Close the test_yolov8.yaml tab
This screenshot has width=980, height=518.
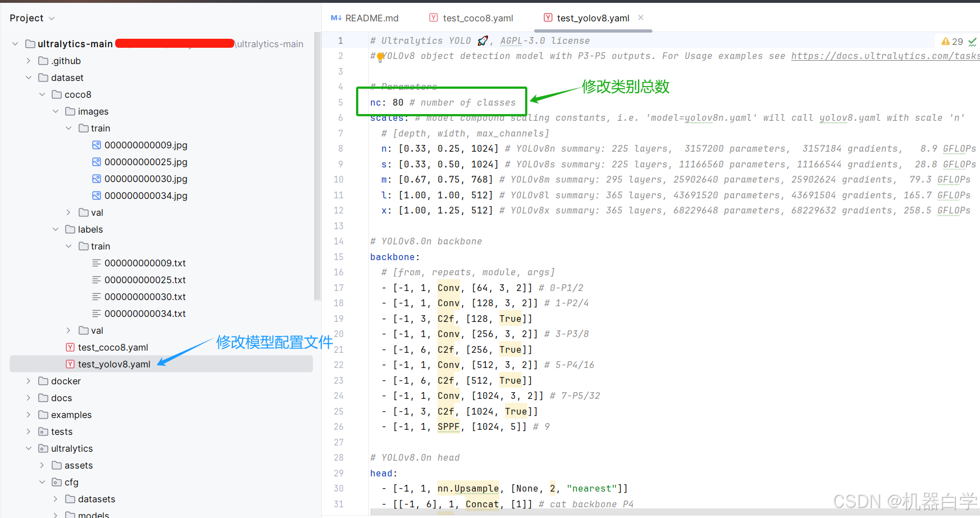click(641, 17)
